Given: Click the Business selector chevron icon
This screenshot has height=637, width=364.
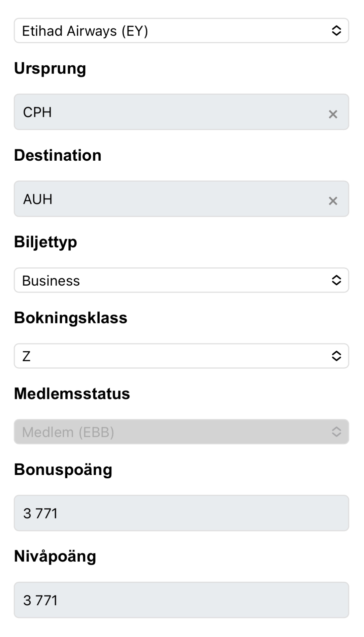Looking at the screenshot, I should (x=336, y=280).
